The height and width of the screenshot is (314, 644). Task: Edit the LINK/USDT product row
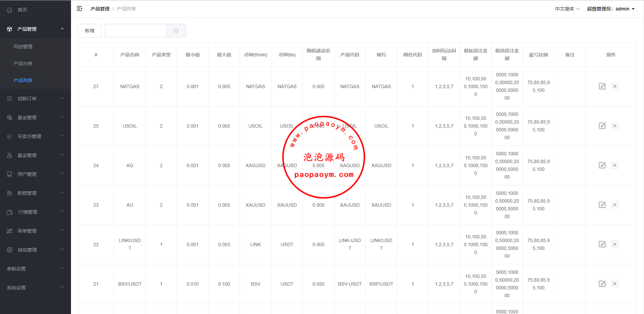602,244
